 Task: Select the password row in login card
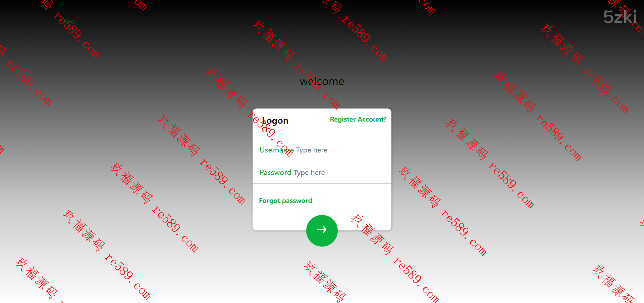[322, 173]
